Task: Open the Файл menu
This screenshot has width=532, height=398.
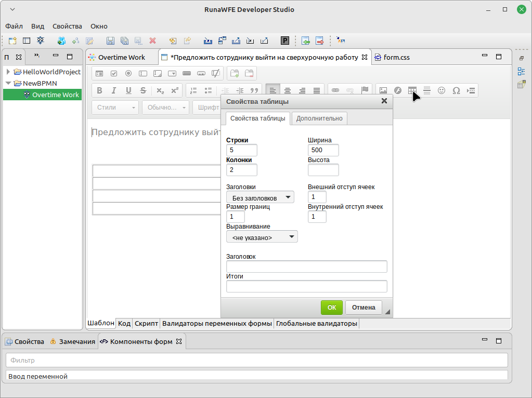Action: click(x=14, y=26)
